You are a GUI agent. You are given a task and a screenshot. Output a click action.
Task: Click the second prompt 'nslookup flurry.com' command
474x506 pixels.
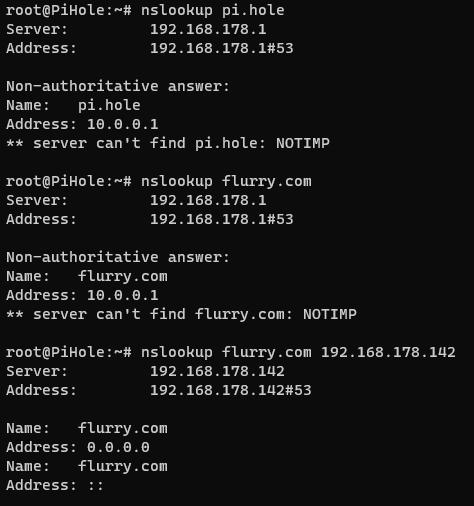pyautogui.click(x=226, y=181)
